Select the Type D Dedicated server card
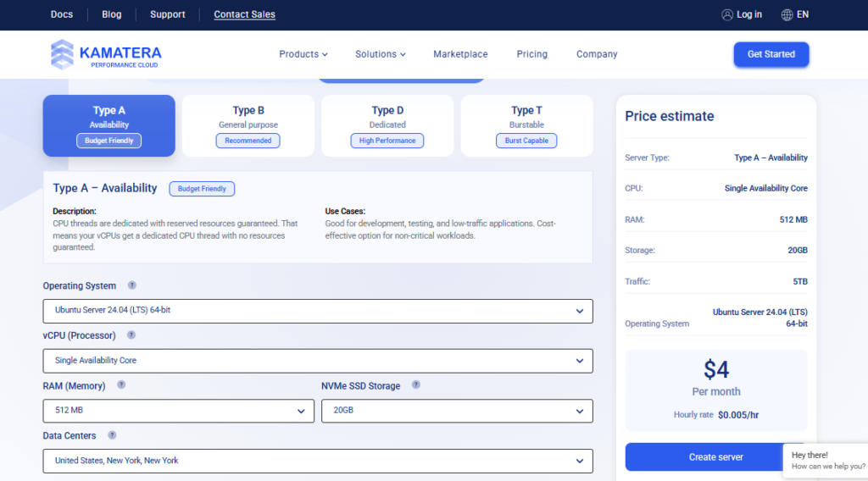The width and height of the screenshot is (868, 481). 387,125
